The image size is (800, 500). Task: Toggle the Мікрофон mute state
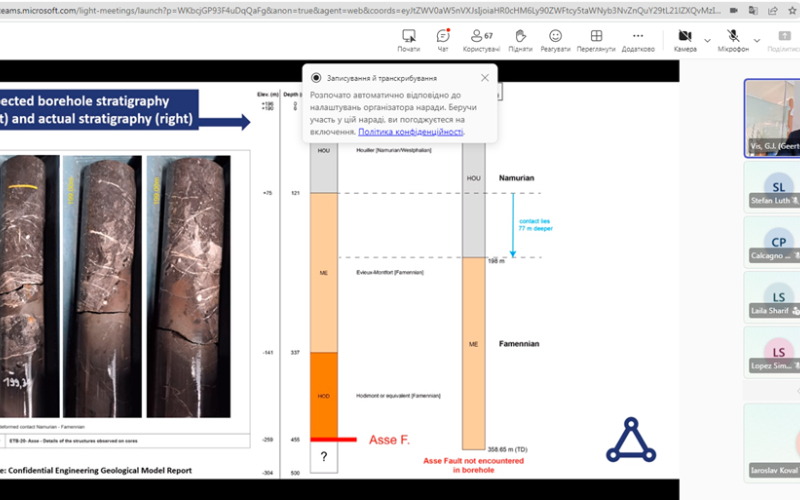(x=733, y=40)
